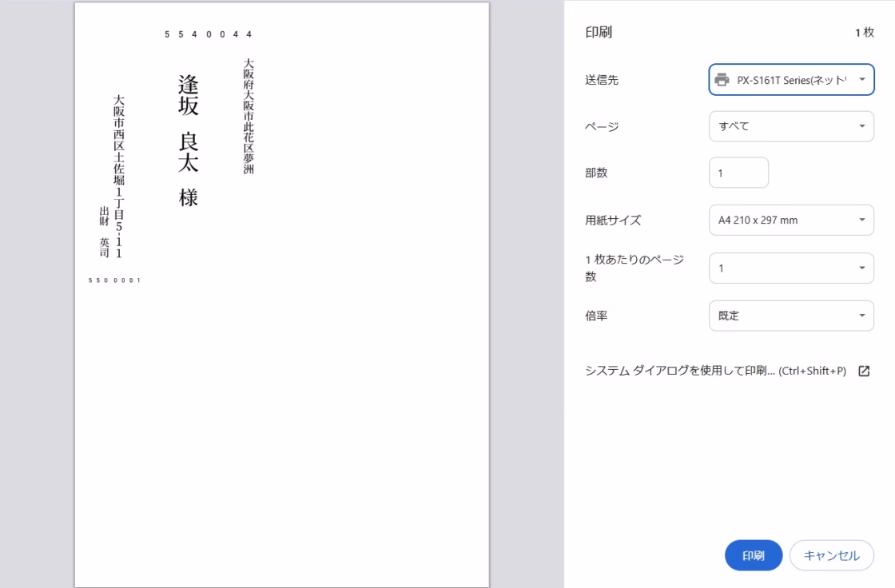The image size is (895, 588).
Task: Click the 1枚 sheet count label
Action: (x=864, y=33)
